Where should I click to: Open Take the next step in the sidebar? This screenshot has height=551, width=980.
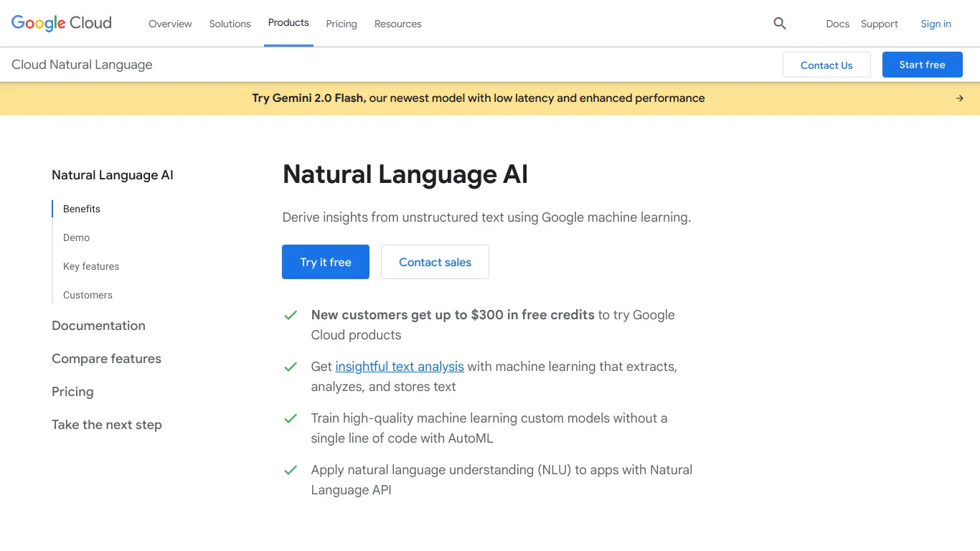pos(107,425)
